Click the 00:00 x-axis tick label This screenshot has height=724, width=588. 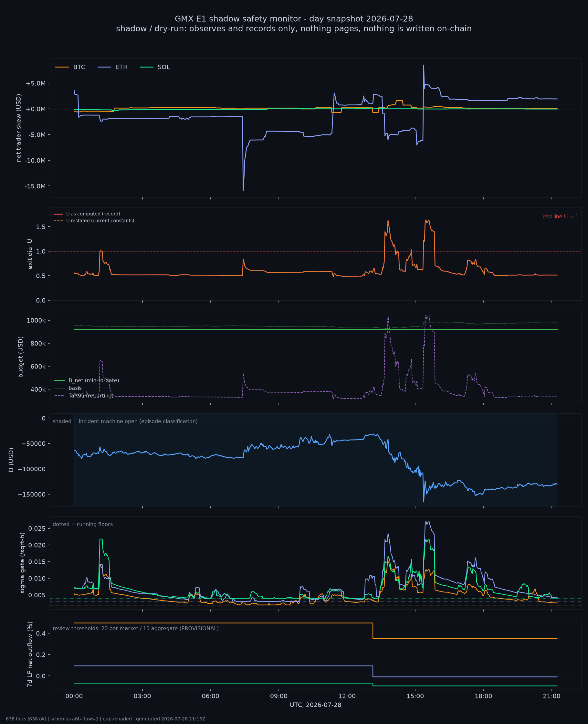[x=74, y=696]
